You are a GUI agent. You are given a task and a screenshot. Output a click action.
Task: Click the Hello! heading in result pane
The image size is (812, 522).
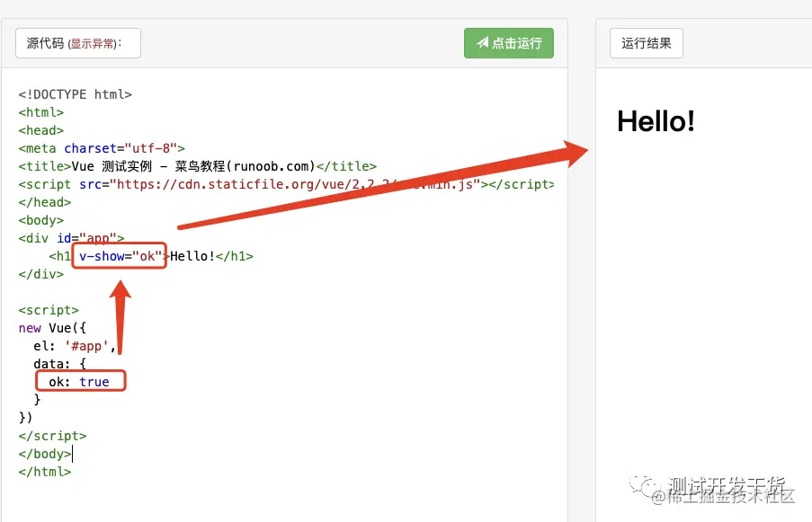(x=656, y=121)
